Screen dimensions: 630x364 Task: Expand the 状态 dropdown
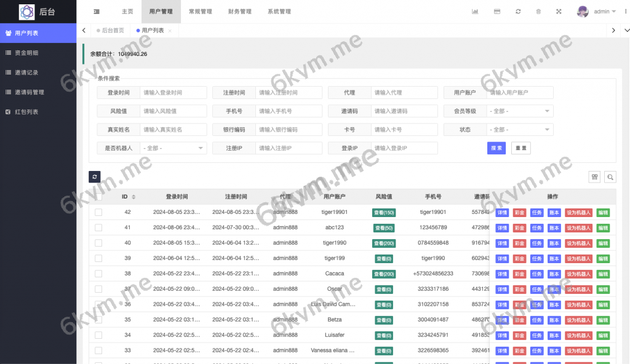pyautogui.click(x=520, y=130)
